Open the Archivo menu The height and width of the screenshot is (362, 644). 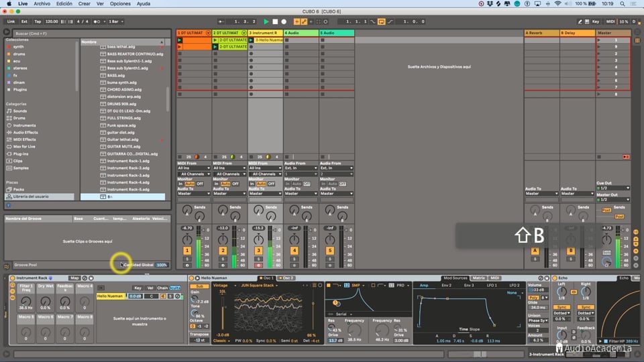pyautogui.click(x=42, y=4)
